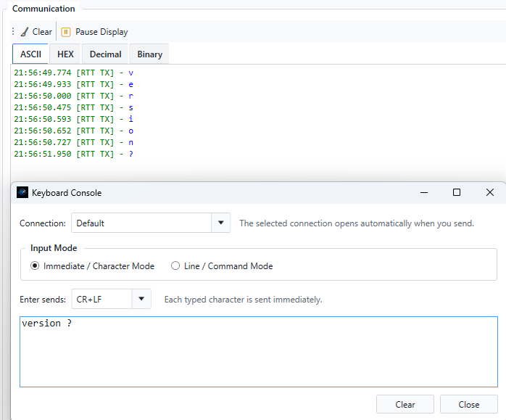Viewport: 506px width, 420px height.
Task: Click the 'Enter sends:' label
Action: [43, 300]
